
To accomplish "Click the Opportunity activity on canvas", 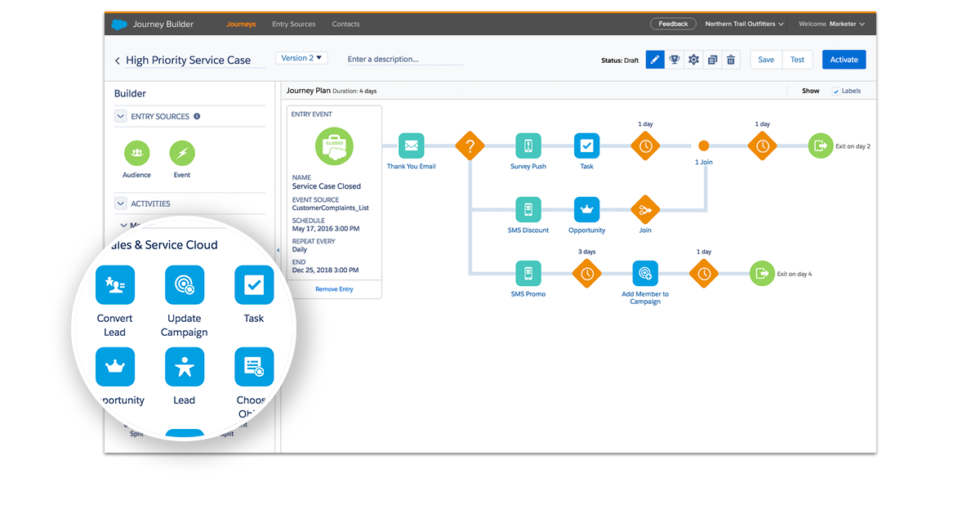I will [586, 210].
